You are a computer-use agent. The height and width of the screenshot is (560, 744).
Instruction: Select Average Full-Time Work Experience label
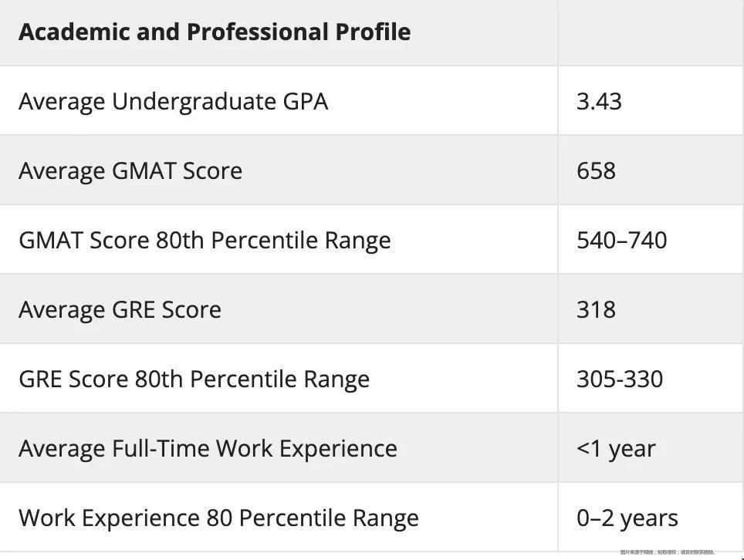click(208, 449)
